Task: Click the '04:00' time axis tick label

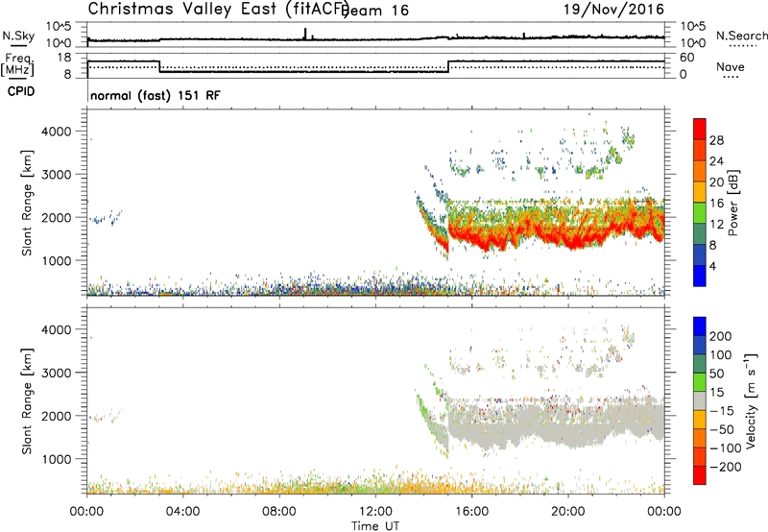Action: pyautogui.click(x=182, y=512)
